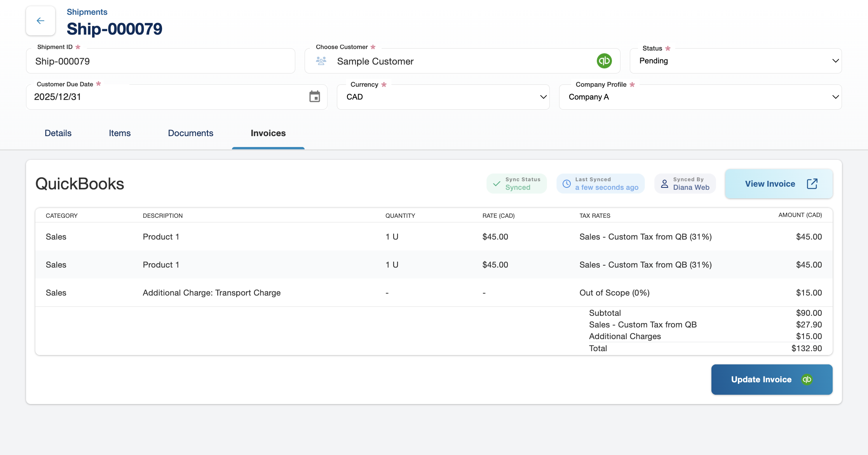This screenshot has width=868, height=455.
Task: Go to the Documents tab
Action: pos(190,133)
